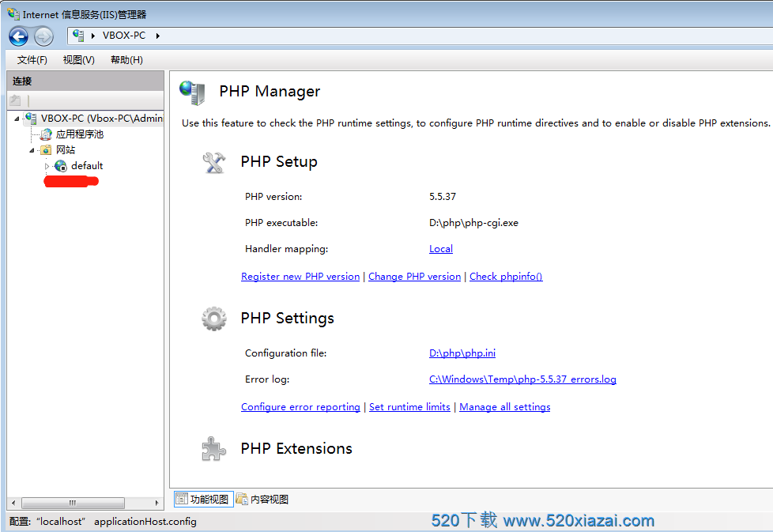The height and width of the screenshot is (532, 773).
Task: Go back with the blue back arrow
Action: coord(18,36)
